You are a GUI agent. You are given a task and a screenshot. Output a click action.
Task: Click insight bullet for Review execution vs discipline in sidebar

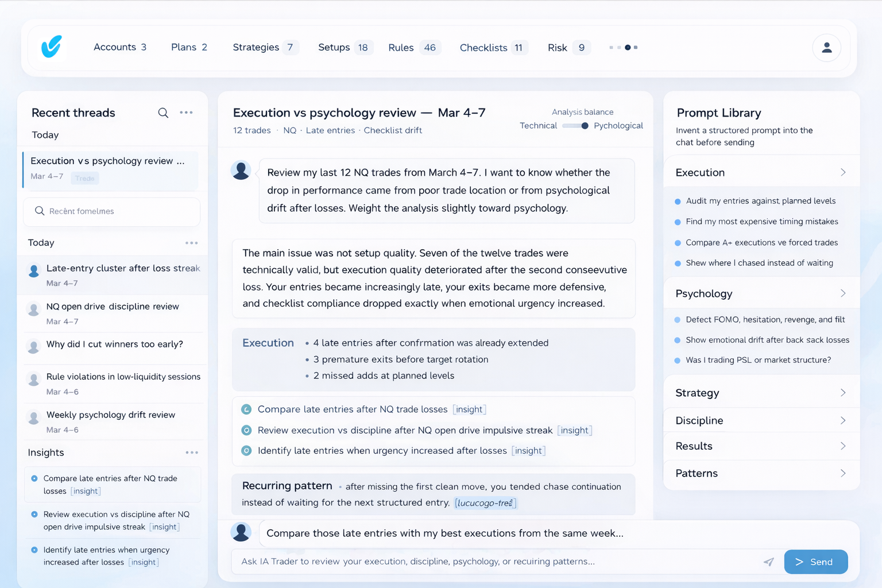click(x=34, y=514)
